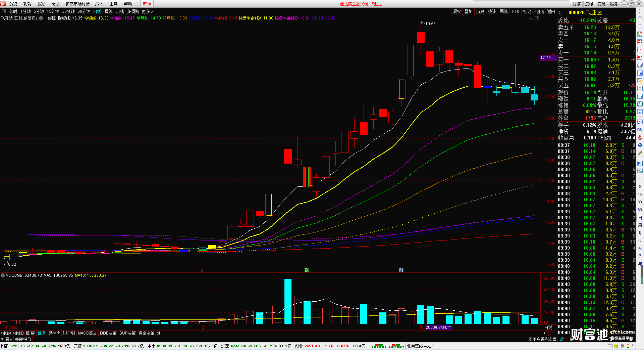This screenshot has height=350, width=644.
Task: Select the pencil drawing tool icon
Action: (x=640, y=153)
